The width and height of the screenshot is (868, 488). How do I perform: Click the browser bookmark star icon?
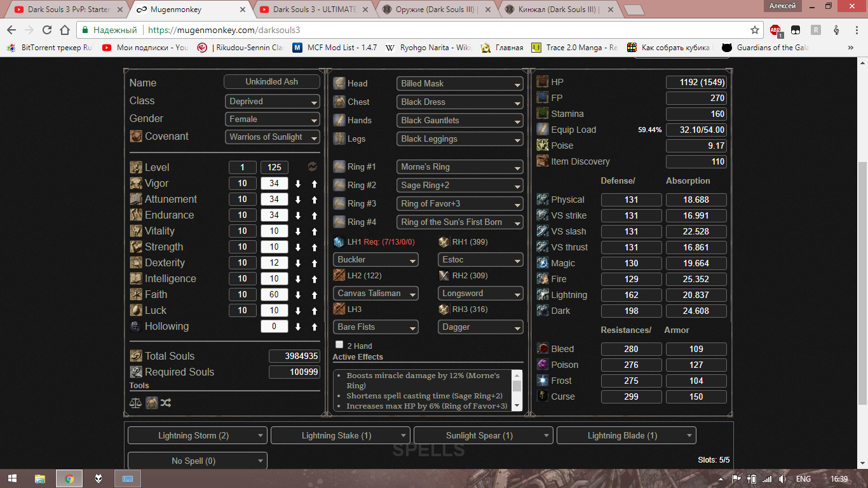(x=755, y=30)
